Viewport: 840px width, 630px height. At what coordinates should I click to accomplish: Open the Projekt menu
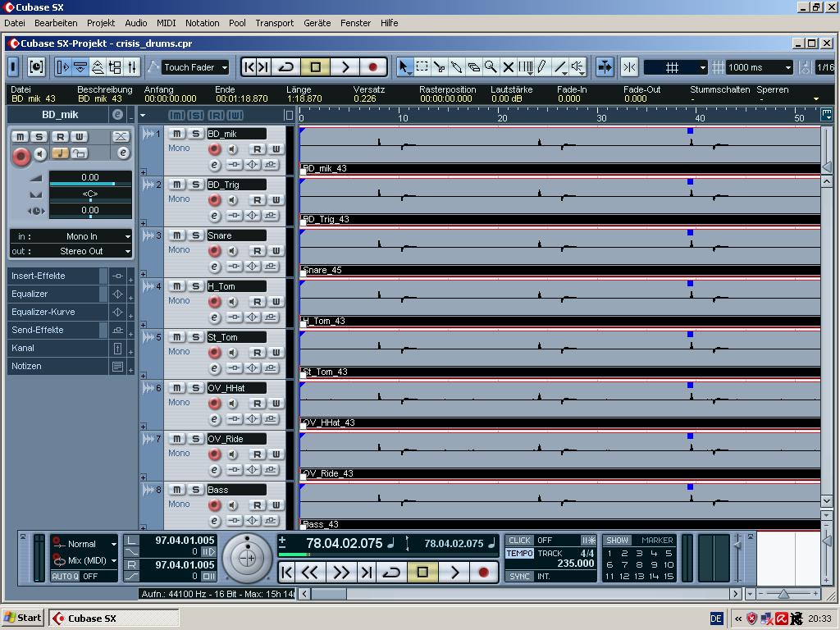click(x=101, y=23)
